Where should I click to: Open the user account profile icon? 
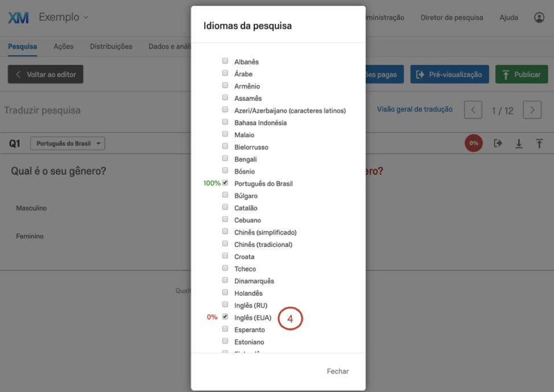pyautogui.click(x=539, y=18)
